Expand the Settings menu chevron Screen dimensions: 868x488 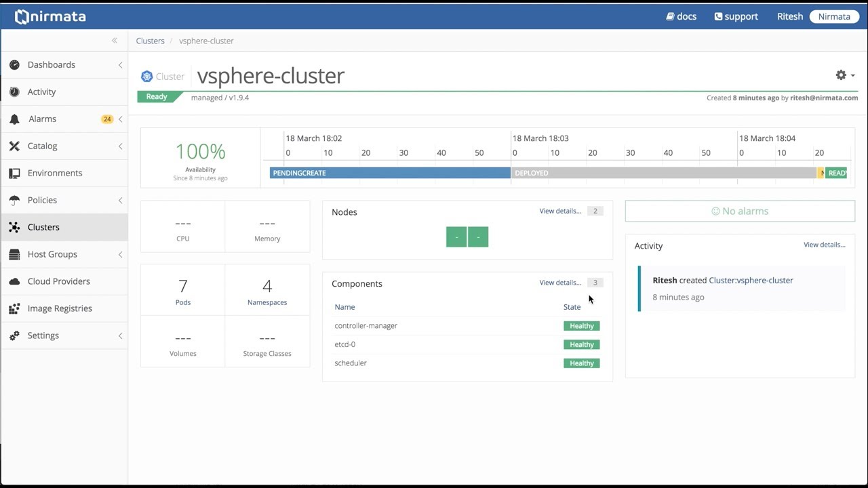[120, 336]
